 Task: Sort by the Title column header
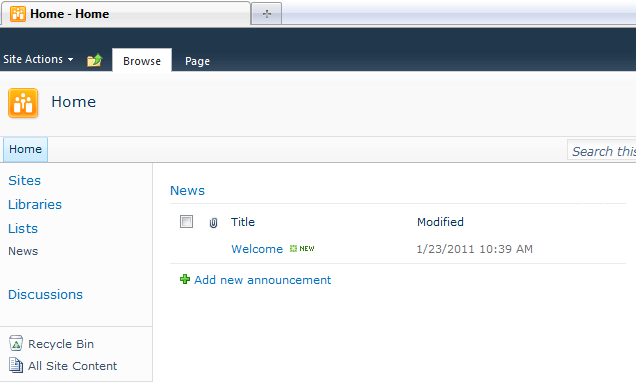click(243, 222)
